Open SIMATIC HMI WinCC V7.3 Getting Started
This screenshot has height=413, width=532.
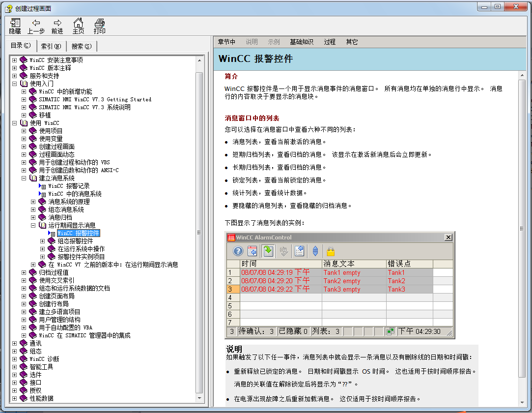[95, 99]
